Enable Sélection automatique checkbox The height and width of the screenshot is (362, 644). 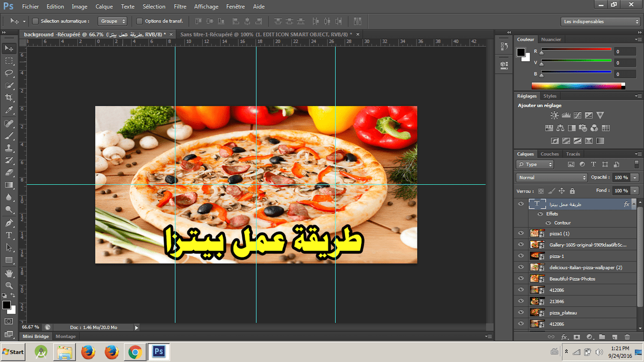point(35,21)
